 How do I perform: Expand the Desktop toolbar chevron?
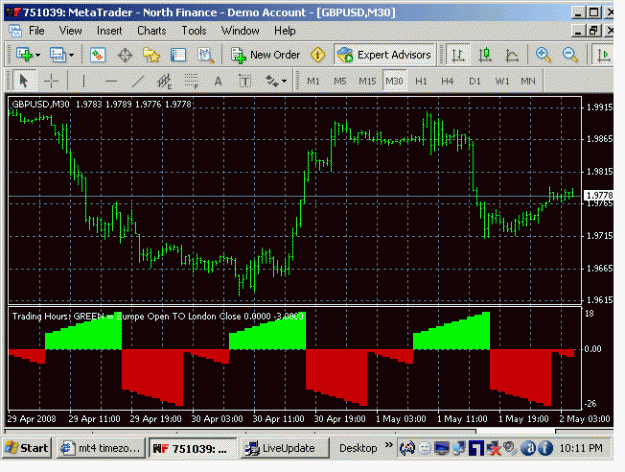(389, 444)
